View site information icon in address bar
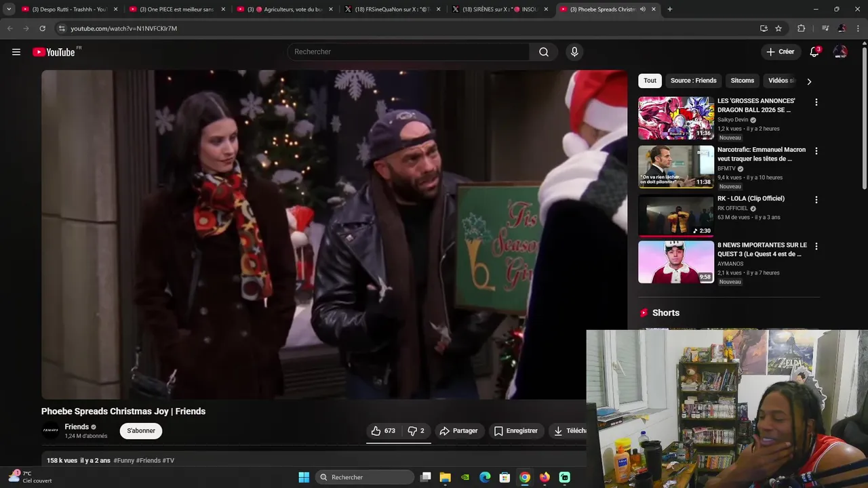The width and height of the screenshot is (868, 488). point(62,28)
